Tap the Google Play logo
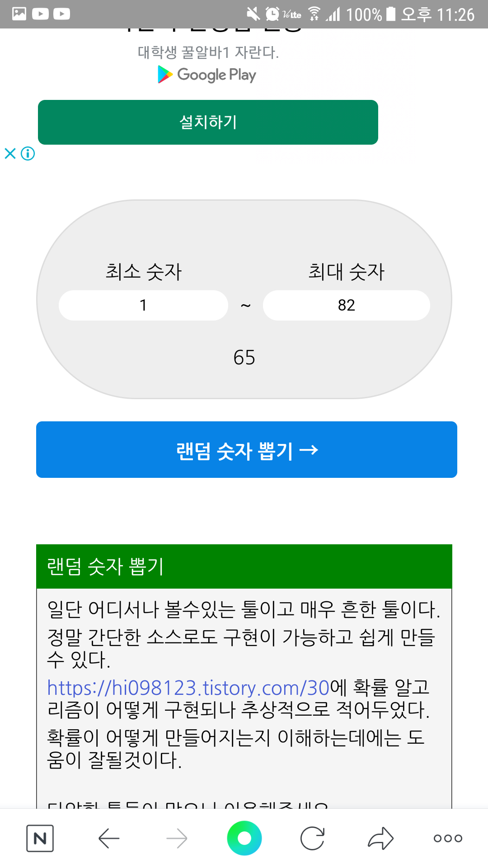 pyautogui.click(x=207, y=75)
